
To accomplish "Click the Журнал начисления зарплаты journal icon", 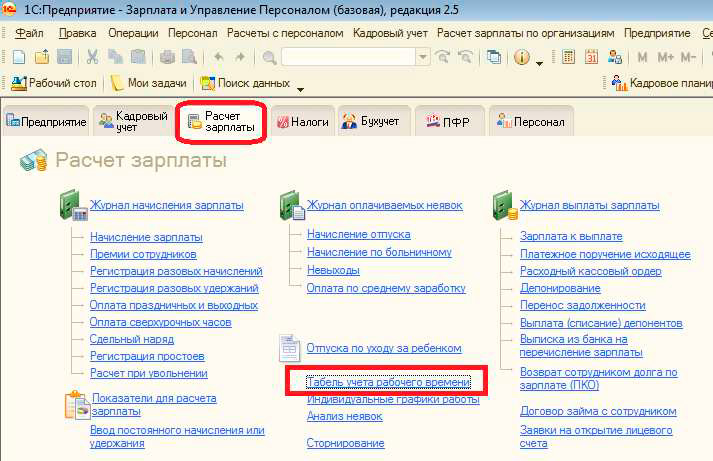I will [x=73, y=206].
